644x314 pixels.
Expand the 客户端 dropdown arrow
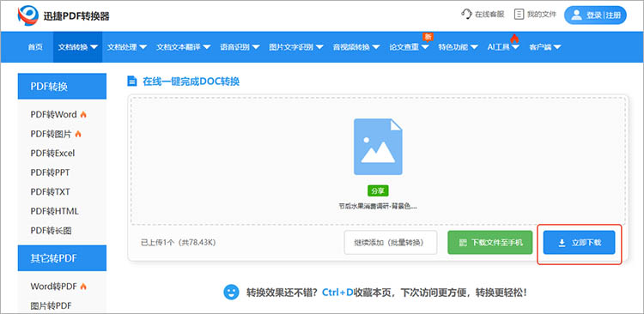[x=557, y=47]
